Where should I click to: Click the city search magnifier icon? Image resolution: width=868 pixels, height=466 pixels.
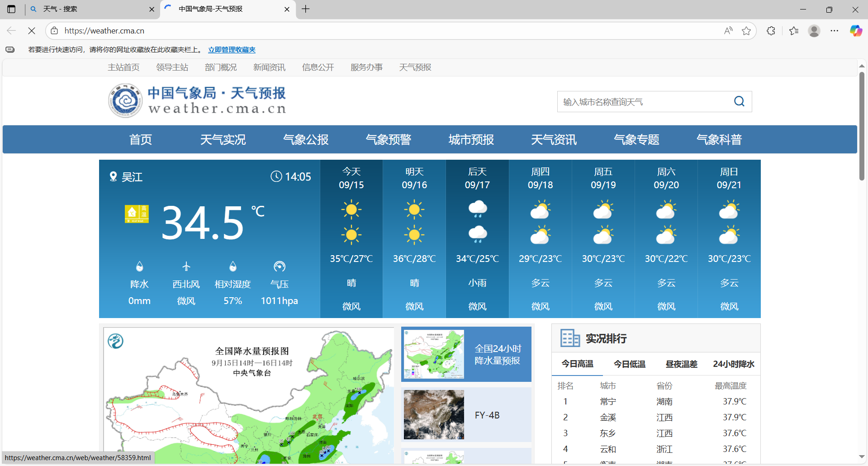click(x=739, y=101)
